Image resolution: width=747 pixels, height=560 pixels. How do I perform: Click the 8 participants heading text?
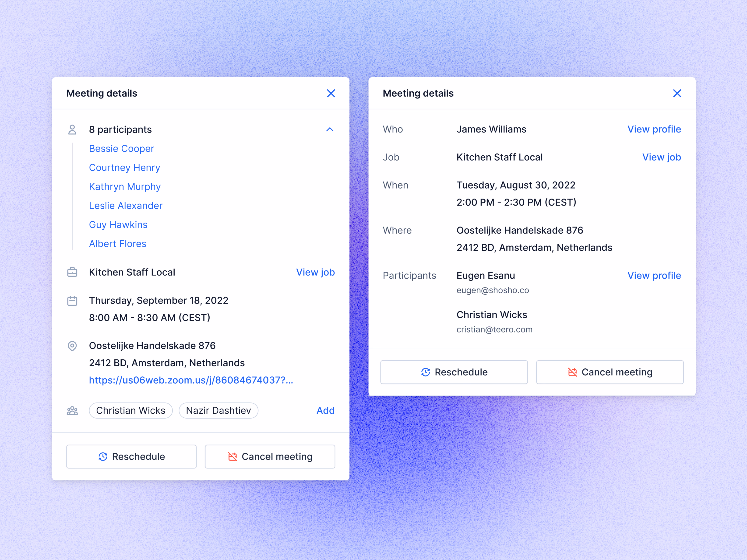[x=120, y=130]
